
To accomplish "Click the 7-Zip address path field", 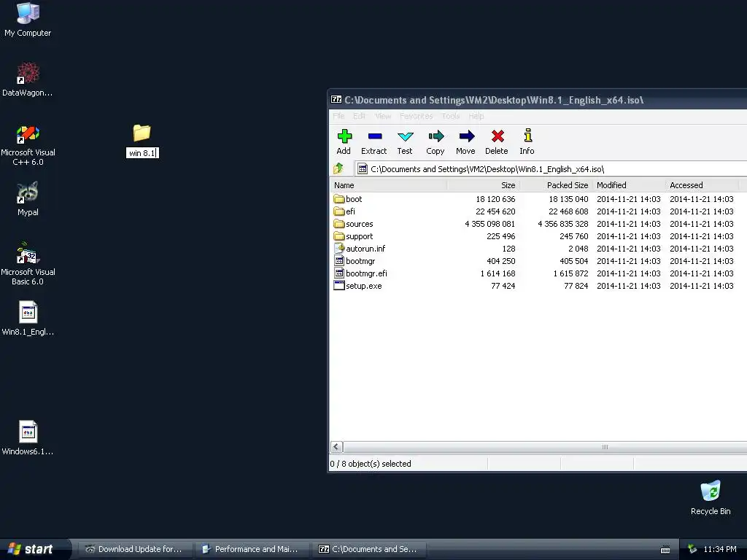I will click(551, 169).
